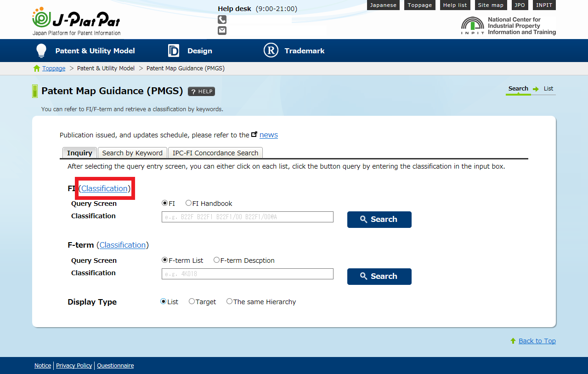Switch site language to Japanese
Screen dimensions: 588x374
pyautogui.click(x=383, y=5)
